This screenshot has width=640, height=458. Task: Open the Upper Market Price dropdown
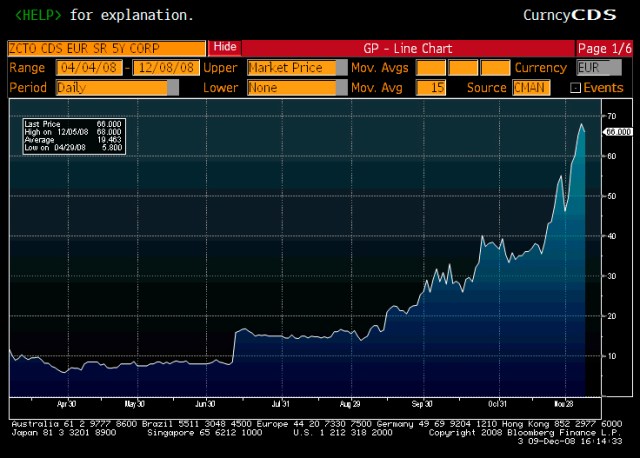pos(297,68)
